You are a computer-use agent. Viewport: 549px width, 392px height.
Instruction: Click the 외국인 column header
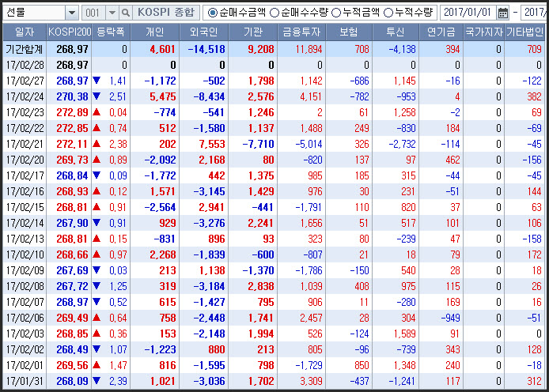click(x=203, y=32)
